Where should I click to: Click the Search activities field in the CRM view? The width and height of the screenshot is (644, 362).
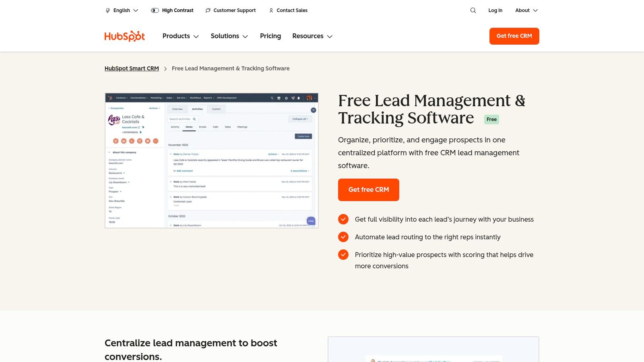point(183,119)
